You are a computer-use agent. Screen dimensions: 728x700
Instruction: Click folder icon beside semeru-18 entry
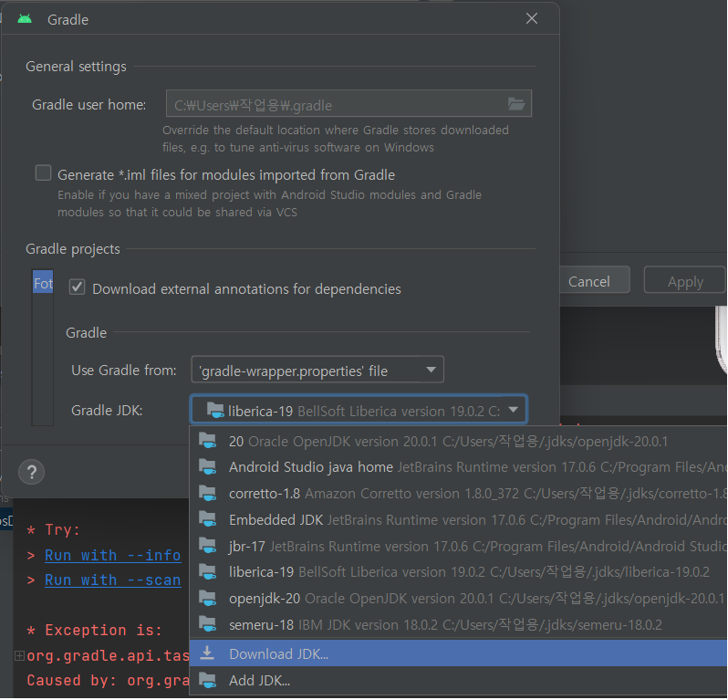tap(207, 624)
